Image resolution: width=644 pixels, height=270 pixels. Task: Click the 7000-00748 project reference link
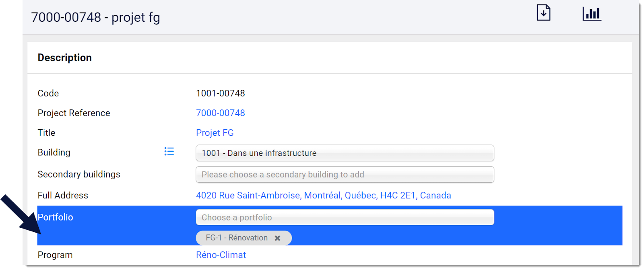coord(221,113)
